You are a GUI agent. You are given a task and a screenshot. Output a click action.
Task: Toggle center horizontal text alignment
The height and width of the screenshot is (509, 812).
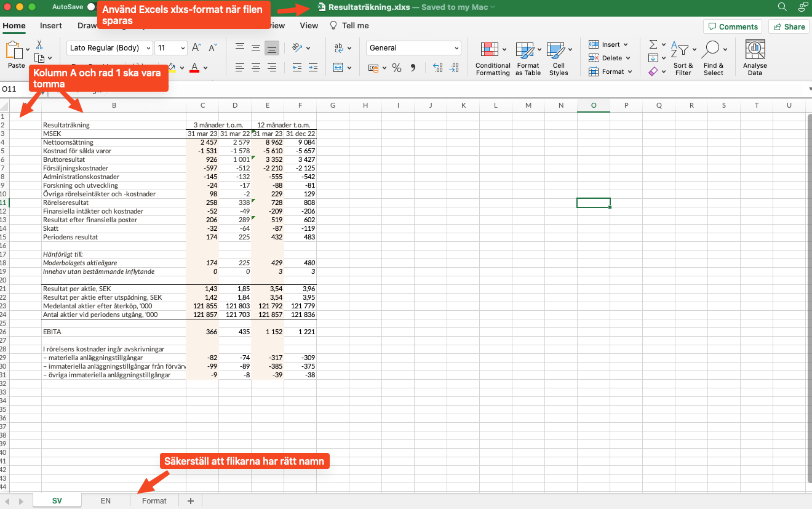[x=256, y=68]
